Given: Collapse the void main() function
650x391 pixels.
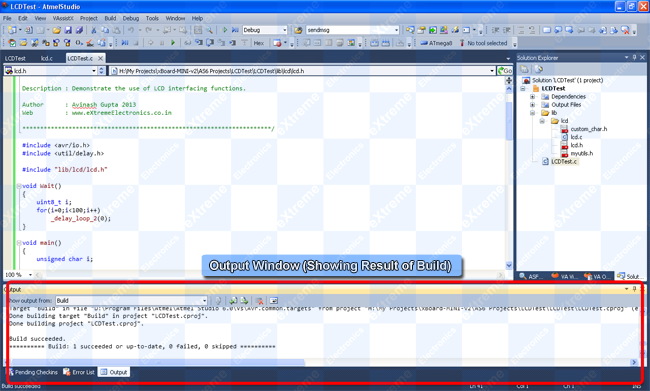Looking at the screenshot, I should [x=19, y=243].
